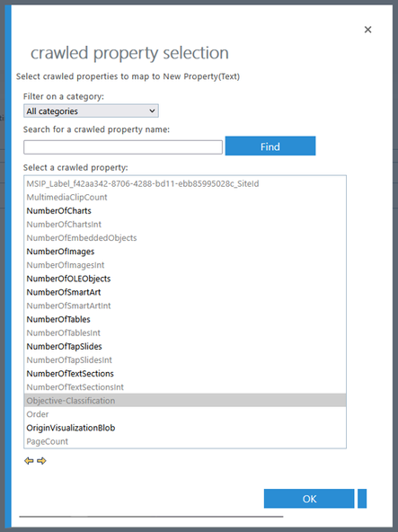Select the MultimediaClipCount entry

[185, 197]
